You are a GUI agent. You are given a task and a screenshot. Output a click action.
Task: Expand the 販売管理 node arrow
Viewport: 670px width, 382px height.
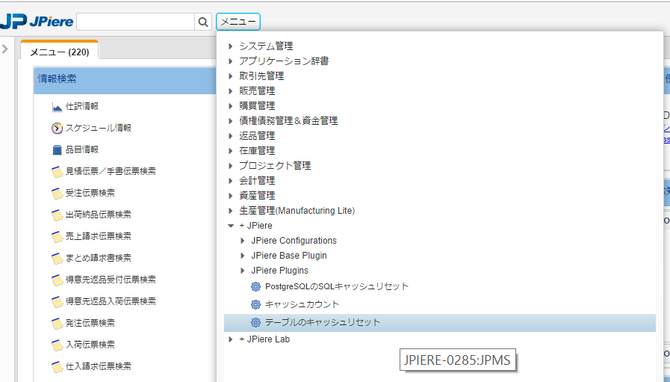pyautogui.click(x=231, y=91)
